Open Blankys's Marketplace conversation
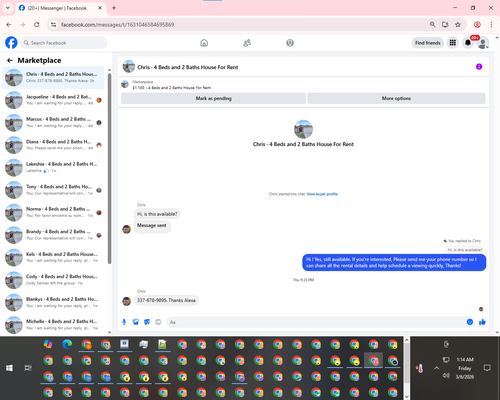 [53, 302]
